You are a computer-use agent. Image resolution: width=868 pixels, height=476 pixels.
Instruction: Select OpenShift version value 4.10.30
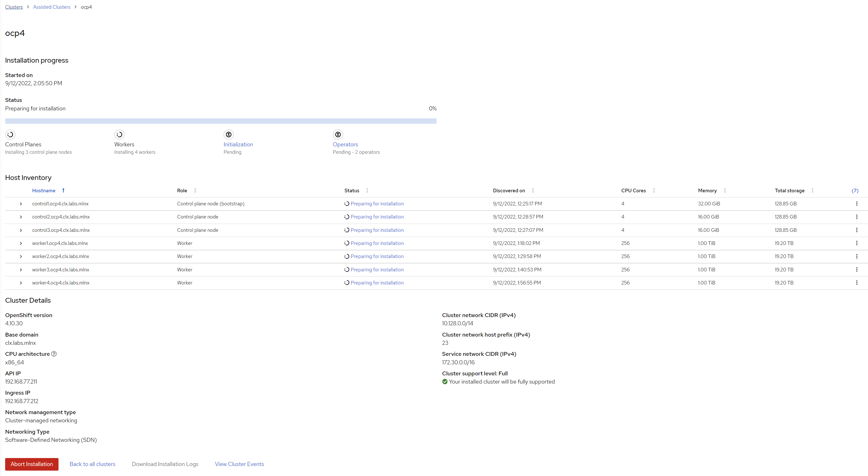tap(14, 323)
